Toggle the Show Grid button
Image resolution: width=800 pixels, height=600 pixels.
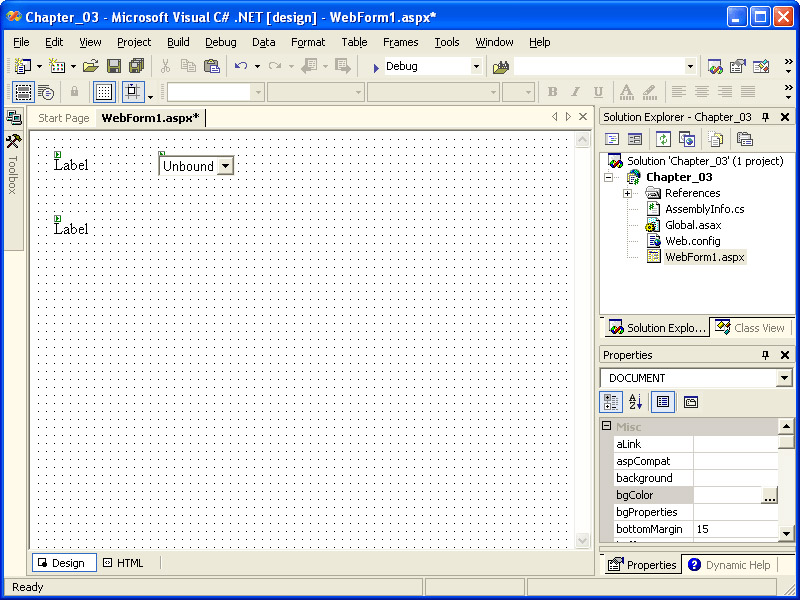tap(104, 92)
